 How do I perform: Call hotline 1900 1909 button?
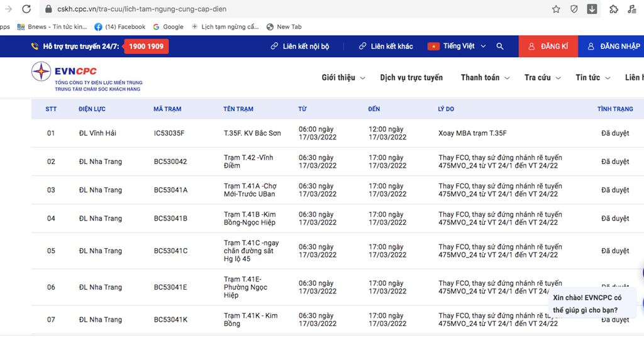(146, 46)
